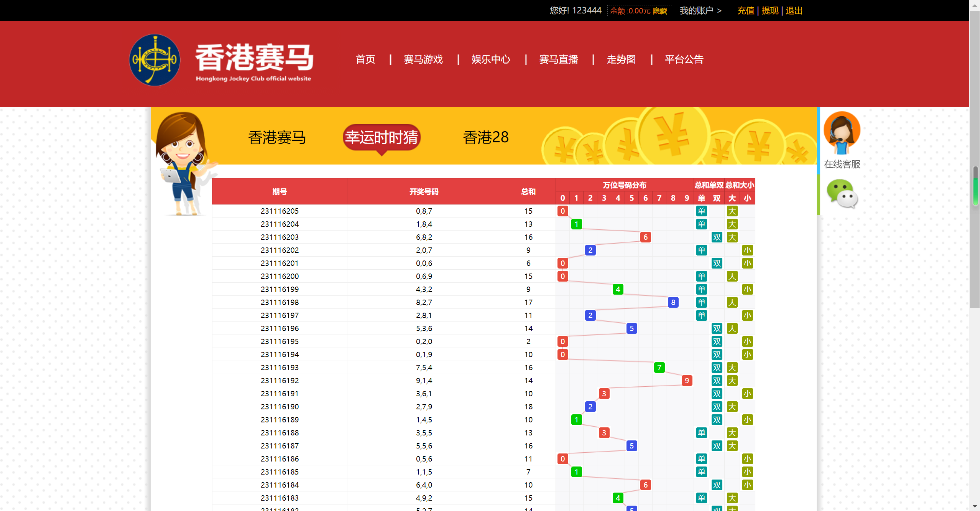Open 赛马直播 navigation item
This screenshot has width=980, height=511.
tap(558, 59)
